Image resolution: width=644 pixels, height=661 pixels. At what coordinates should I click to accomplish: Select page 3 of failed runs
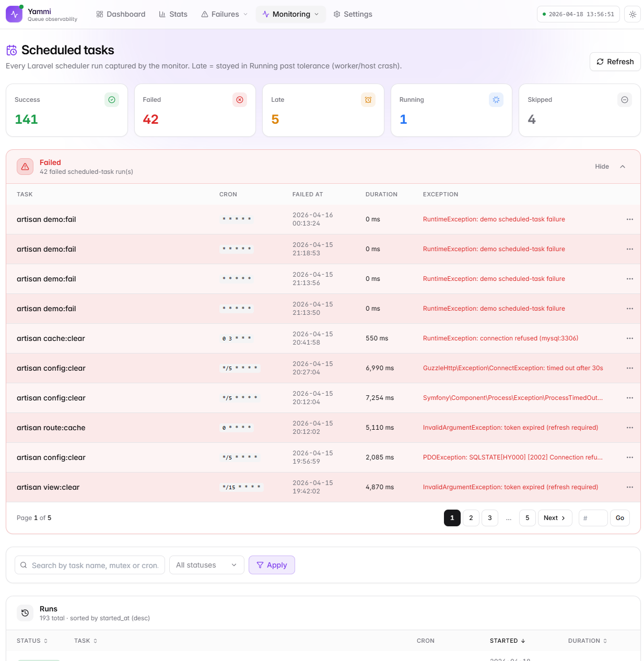pos(490,518)
